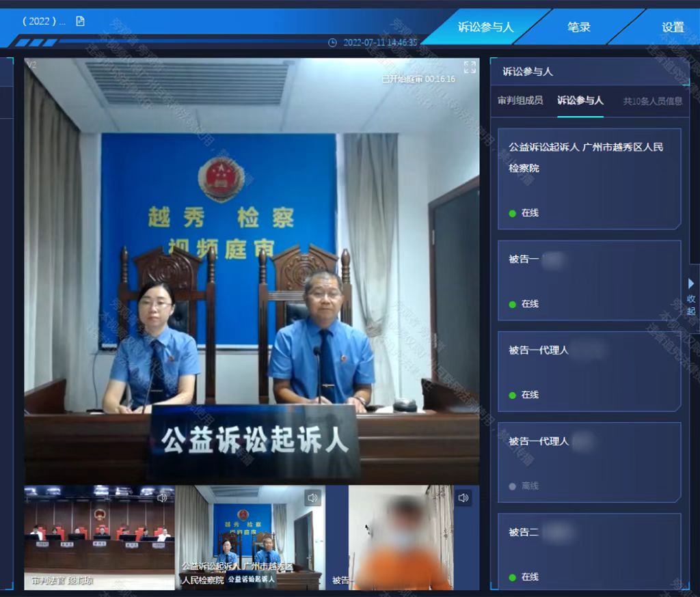Switch to 审判组成员 sub-tab
The width and height of the screenshot is (700, 597).
point(520,100)
